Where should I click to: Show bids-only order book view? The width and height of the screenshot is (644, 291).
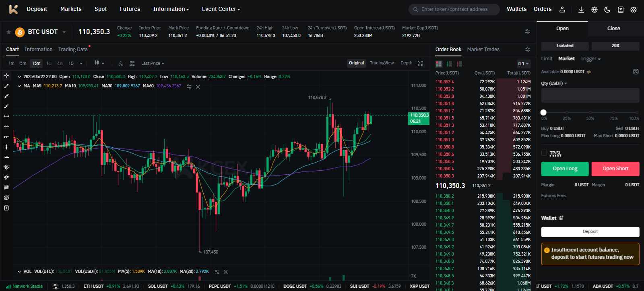(x=449, y=64)
